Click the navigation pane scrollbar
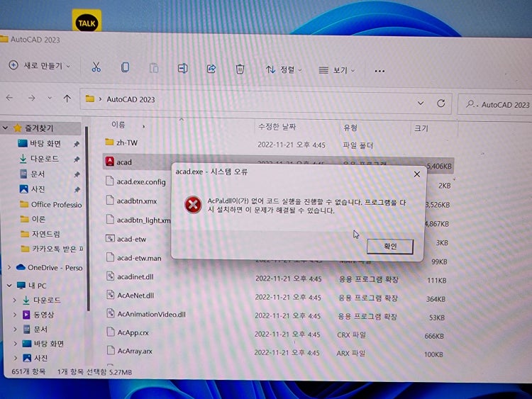532x399 pixels. [x=87, y=219]
